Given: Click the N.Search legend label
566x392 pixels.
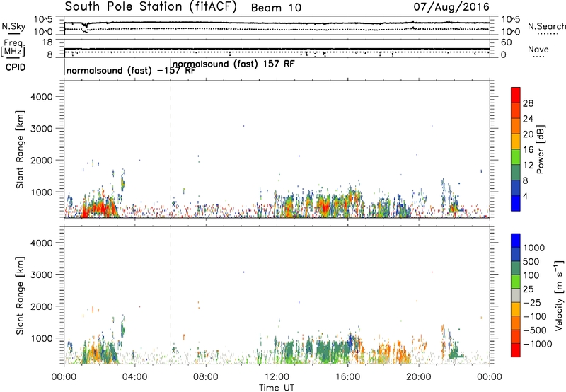Looking at the screenshot, I should [x=547, y=26].
